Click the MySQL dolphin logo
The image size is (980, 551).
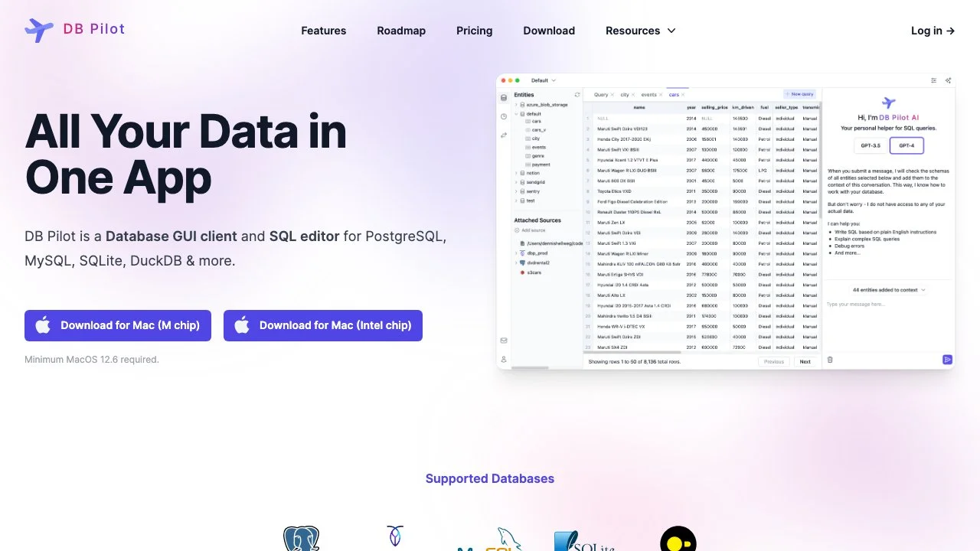click(490, 540)
